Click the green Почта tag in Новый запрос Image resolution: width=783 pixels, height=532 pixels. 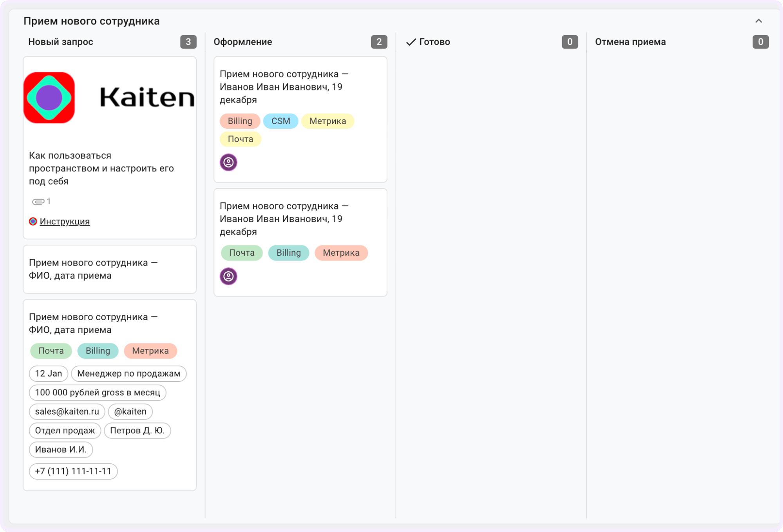pyautogui.click(x=51, y=351)
